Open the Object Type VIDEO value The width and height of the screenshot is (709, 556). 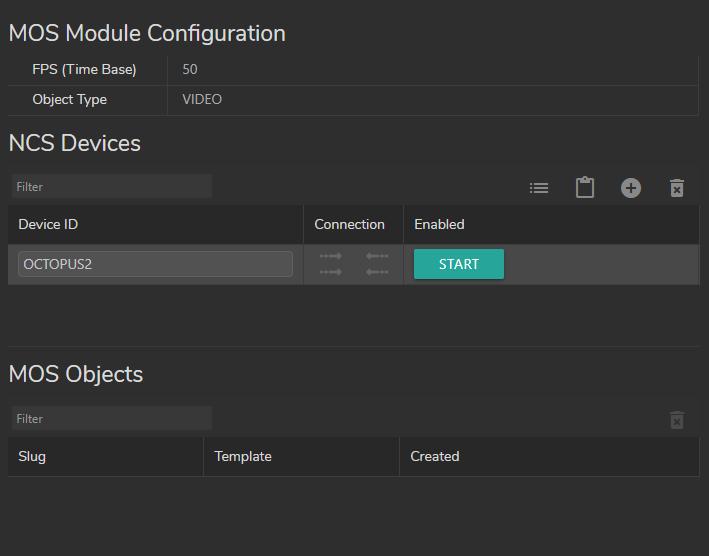click(x=202, y=100)
